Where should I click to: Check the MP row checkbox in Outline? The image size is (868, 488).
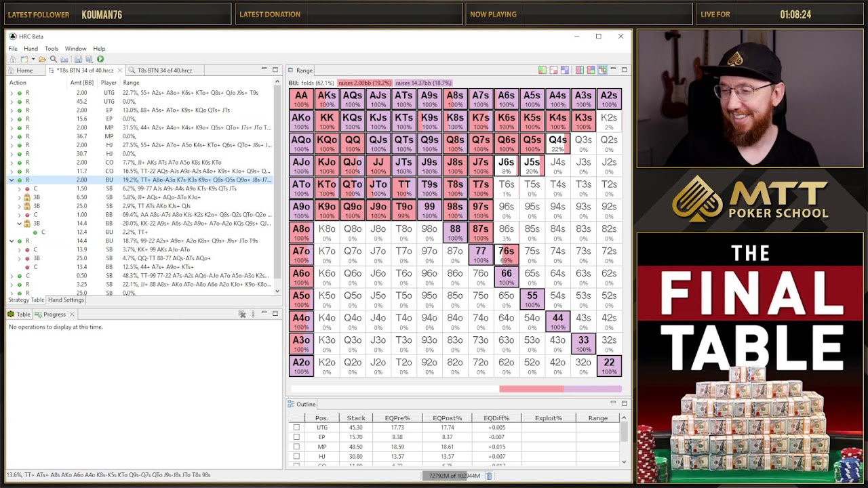[296, 447]
